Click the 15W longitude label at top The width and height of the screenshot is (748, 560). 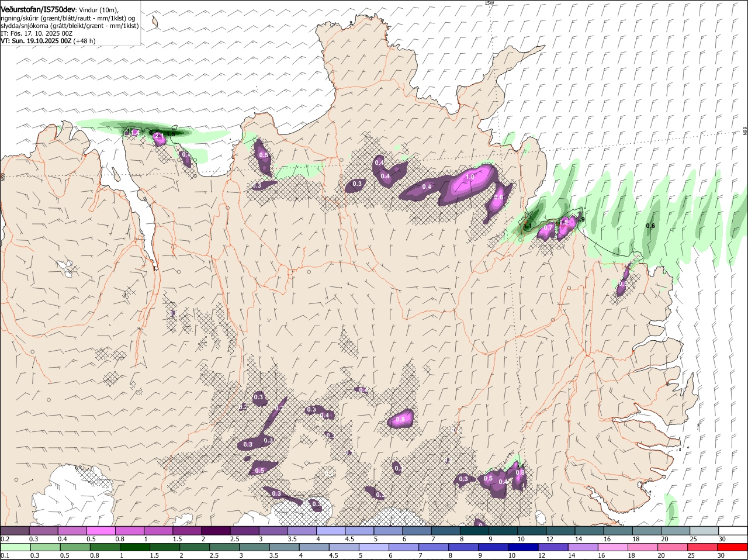[489, 3]
